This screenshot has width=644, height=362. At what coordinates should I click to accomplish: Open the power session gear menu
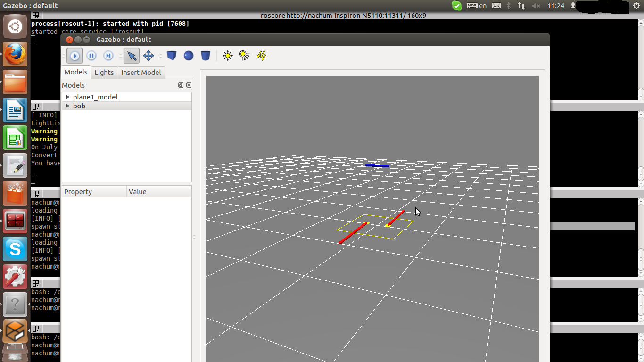pyautogui.click(x=636, y=6)
